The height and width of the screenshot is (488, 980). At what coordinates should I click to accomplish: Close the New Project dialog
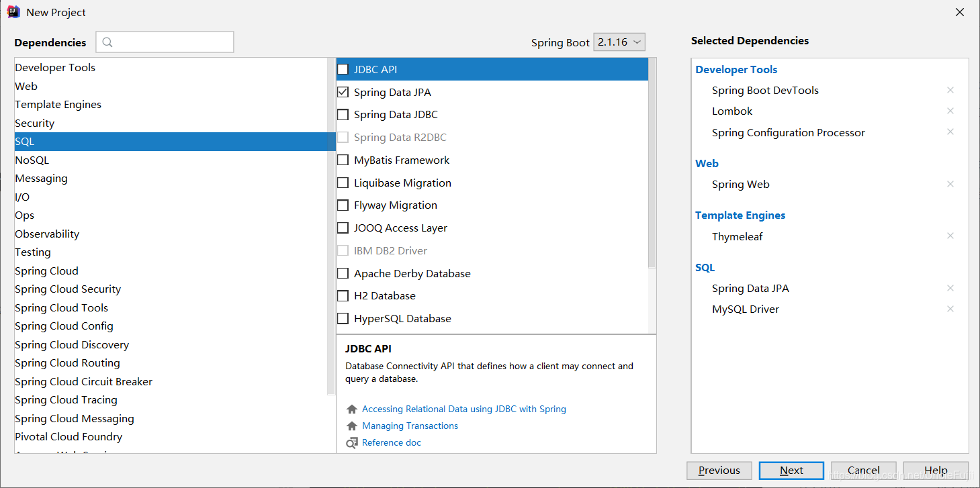(960, 12)
